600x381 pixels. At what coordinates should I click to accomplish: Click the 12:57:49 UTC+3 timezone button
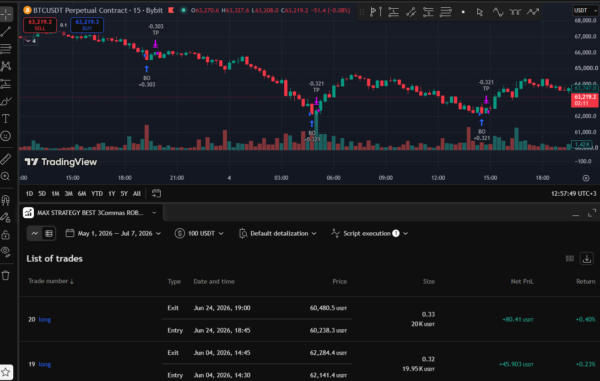point(573,194)
